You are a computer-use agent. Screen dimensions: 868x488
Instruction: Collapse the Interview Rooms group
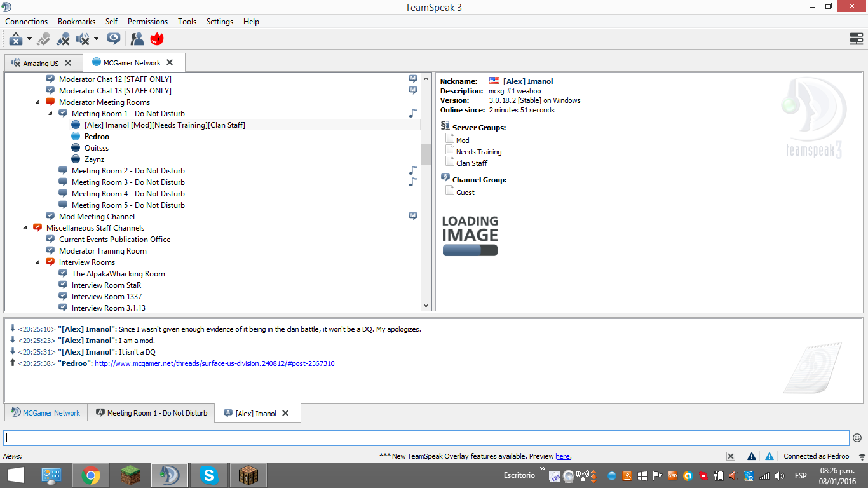tap(38, 262)
